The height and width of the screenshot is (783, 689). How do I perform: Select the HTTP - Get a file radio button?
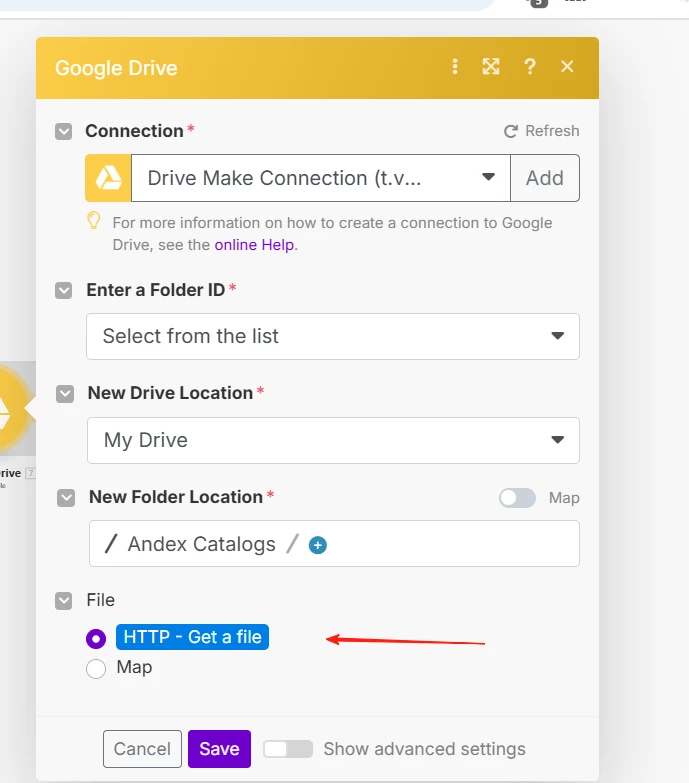pyautogui.click(x=96, y=639)
